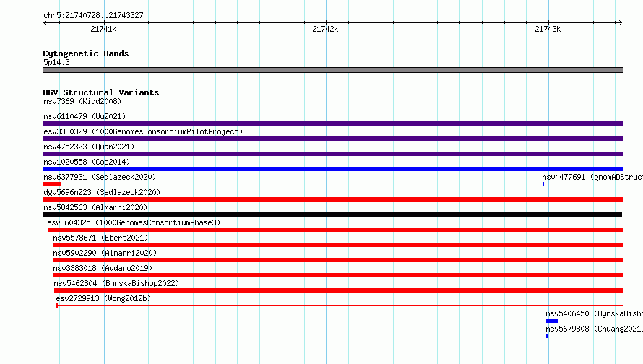The height and width of the screenshot is (364, 643).
Task: Click the 21743k ruler tick label
Action: pyautogui.click(x=548, y=29)
